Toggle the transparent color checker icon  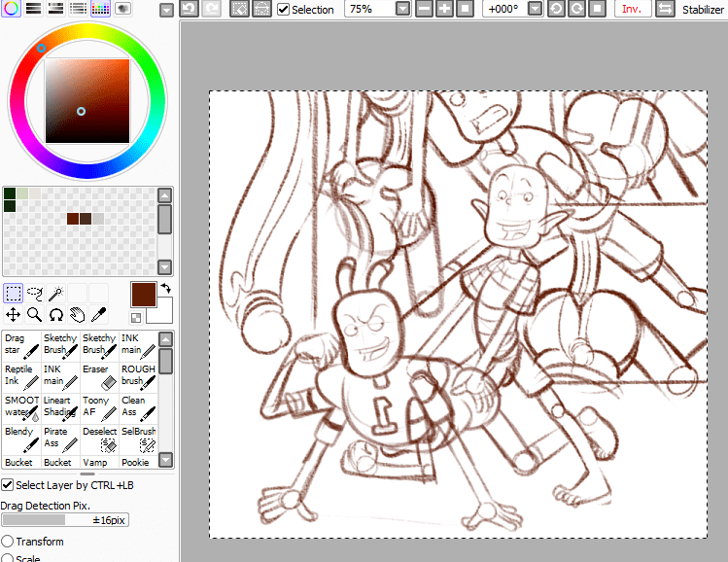(x=136, y=318)
